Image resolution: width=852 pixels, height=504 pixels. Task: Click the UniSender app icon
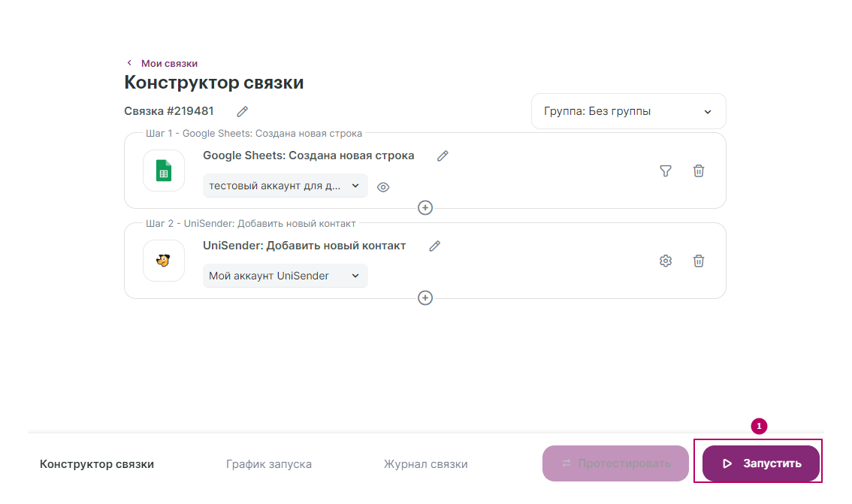pyautogui.click(x=164, y=261)
